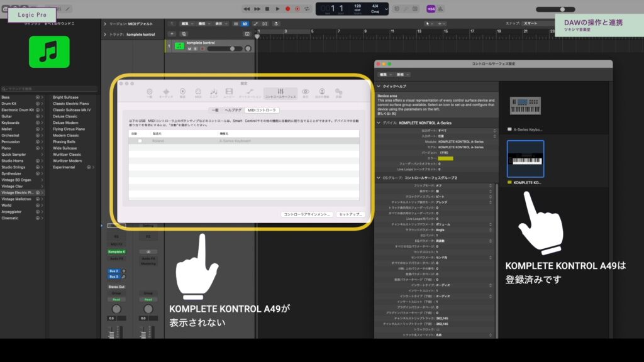
Task: Open the 編集 menu in Control Surface Setup window
Action: point(385,75)
